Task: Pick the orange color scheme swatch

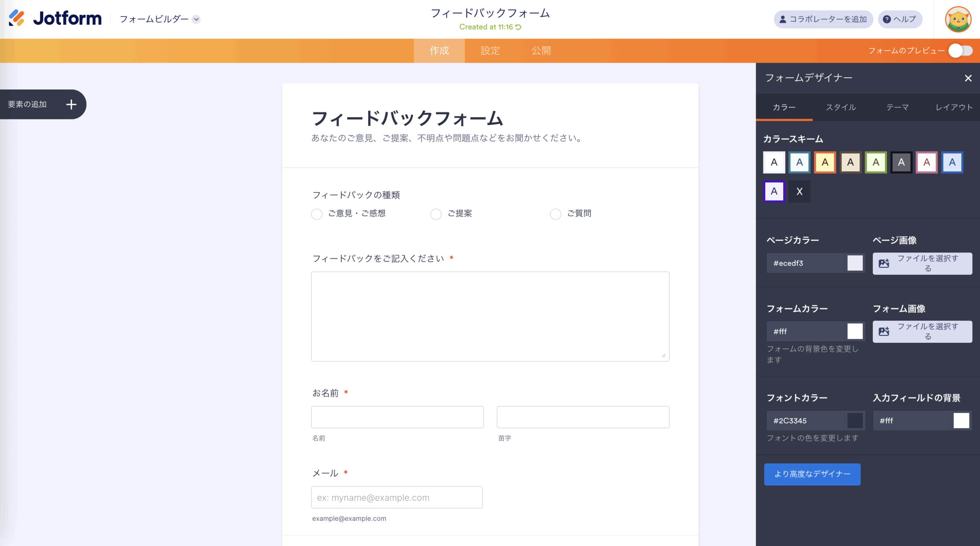Action: pyautogui.click(x=825, y=162)
